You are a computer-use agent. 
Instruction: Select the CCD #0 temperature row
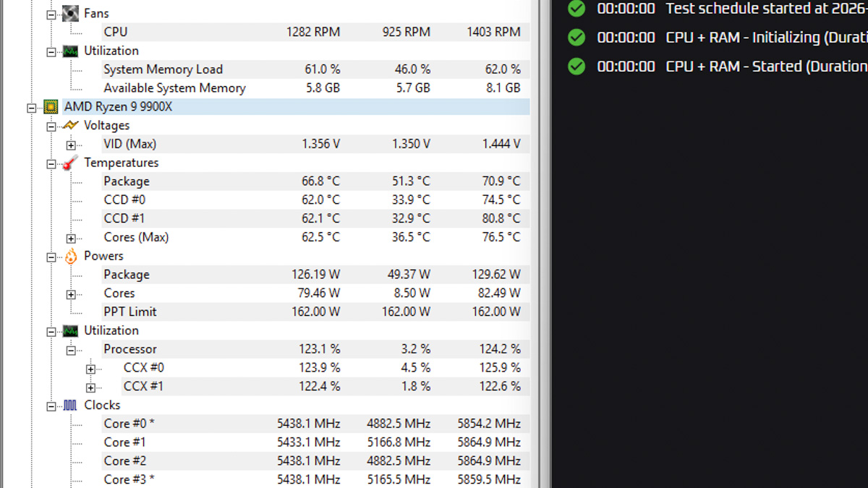[315, 200]
